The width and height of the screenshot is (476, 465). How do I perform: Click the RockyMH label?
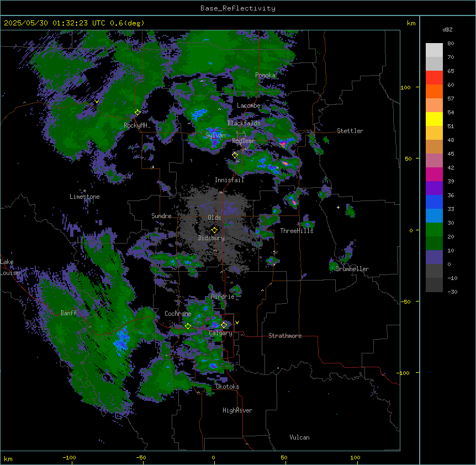click(x=135, y=125)
